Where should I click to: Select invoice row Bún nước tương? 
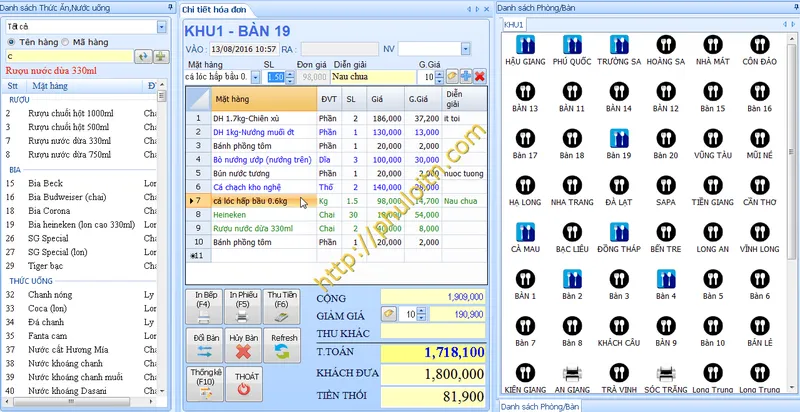click(x=337, y=173)
